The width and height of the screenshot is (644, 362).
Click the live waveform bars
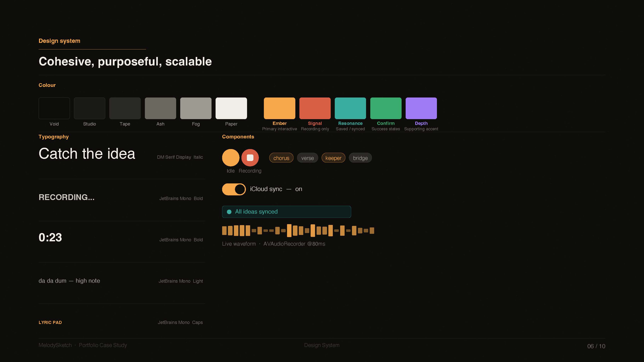coord(298,230)
